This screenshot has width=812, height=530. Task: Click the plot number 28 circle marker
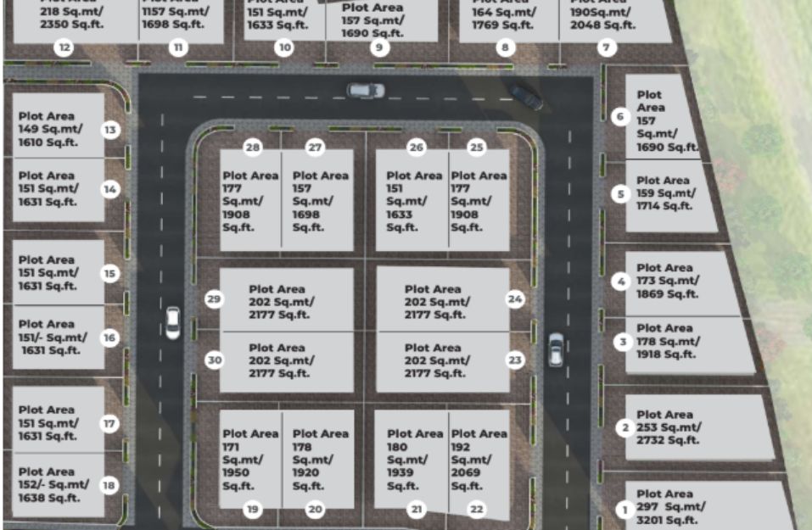click(252, 148)
